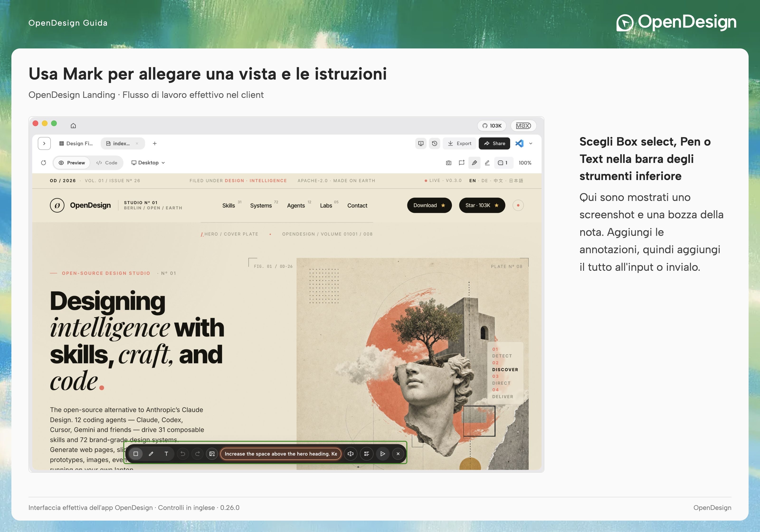Click the black Share button

[494, 143]
